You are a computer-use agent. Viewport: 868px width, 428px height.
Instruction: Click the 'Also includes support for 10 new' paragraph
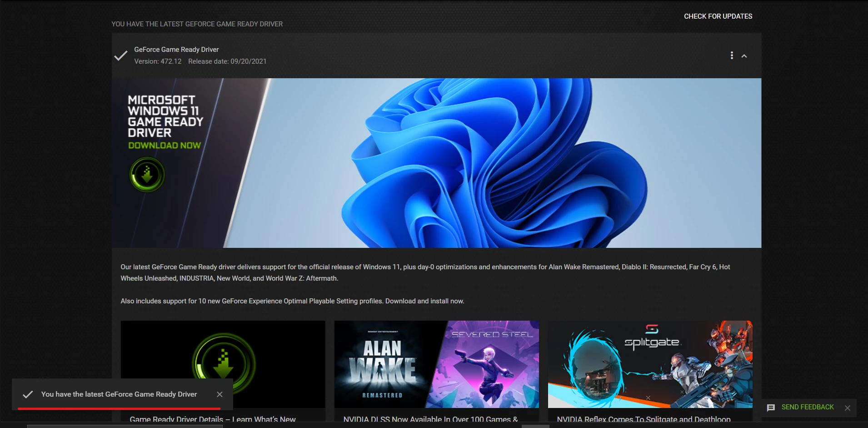click(x=292, y=301)
